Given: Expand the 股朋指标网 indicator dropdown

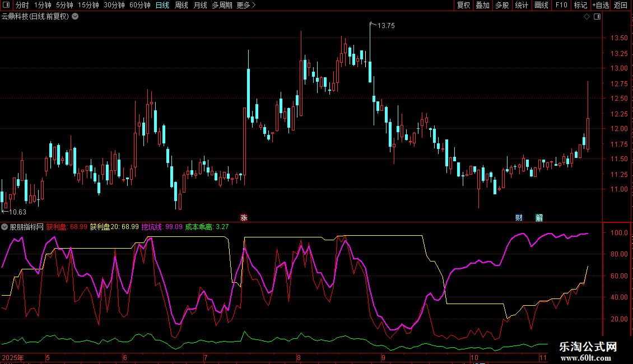Looking at the screenshot, I should pos(5,227).
